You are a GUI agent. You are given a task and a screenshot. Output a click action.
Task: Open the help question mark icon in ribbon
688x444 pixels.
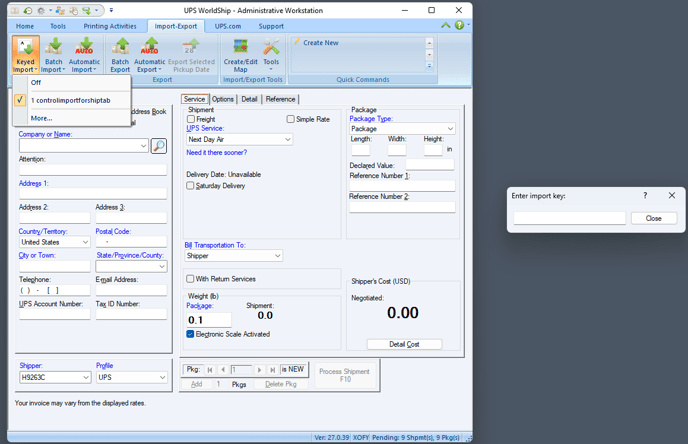click(x=459, y=25)
